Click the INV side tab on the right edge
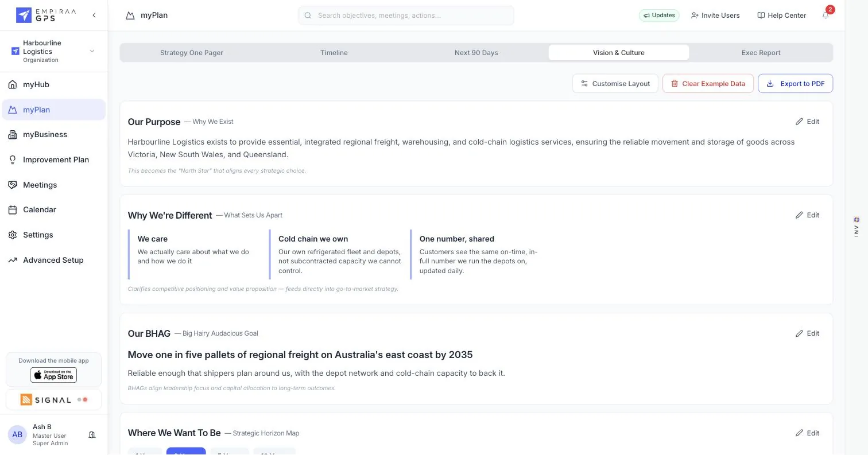This screenshot has height=455, width=868. [857, 228]
